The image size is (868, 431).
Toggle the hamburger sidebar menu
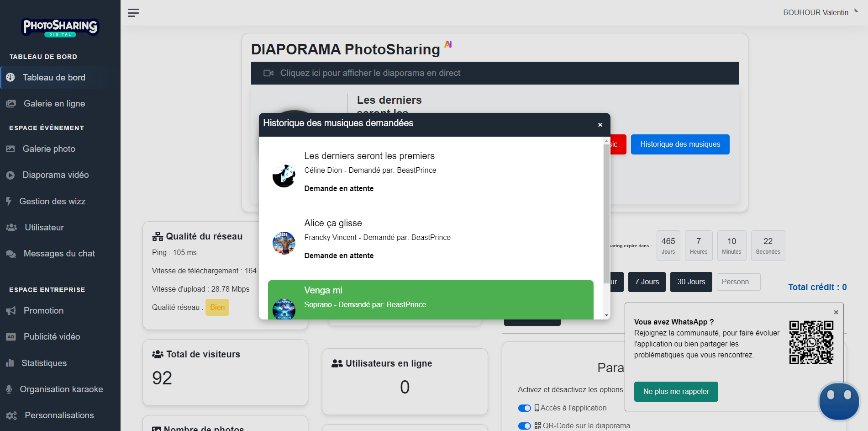pyautogui.click(x=133, y=13)
